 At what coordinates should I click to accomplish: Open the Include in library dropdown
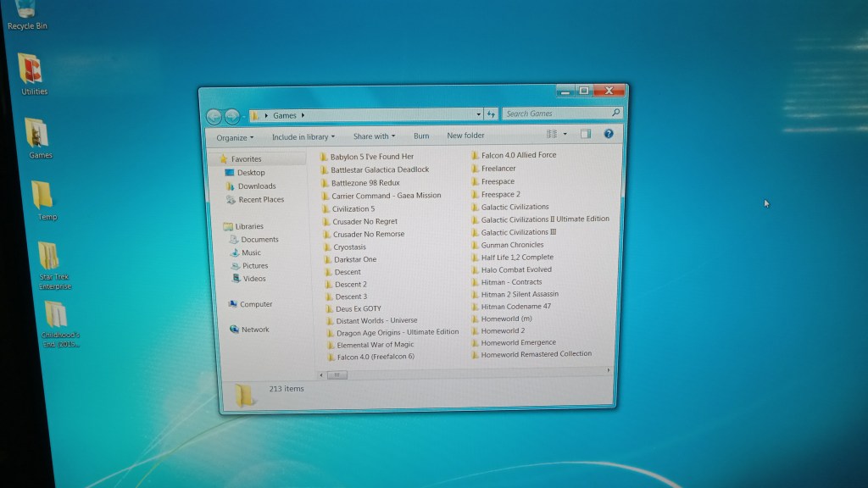303,136
